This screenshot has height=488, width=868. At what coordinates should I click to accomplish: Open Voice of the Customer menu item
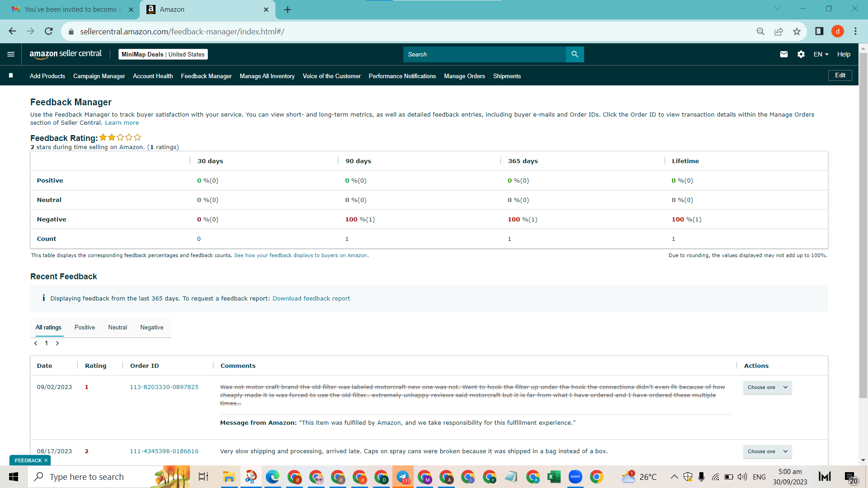pyautogui.click(x=332, y=76)
